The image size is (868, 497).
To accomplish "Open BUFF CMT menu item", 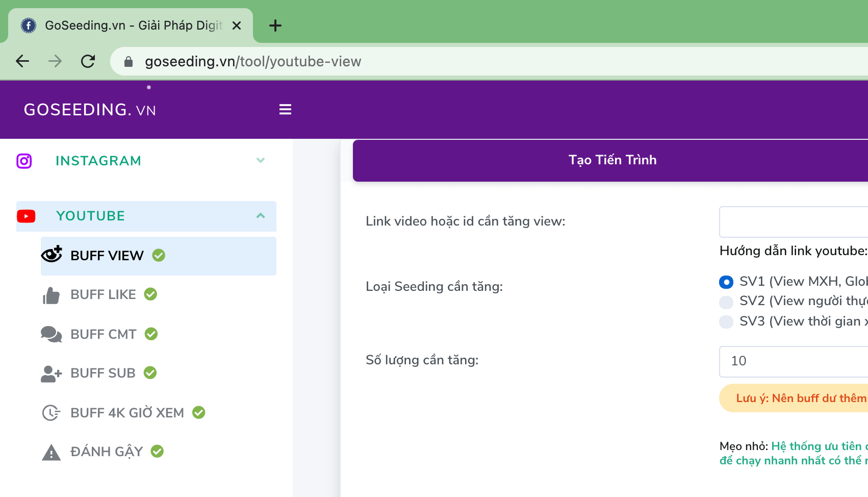I will pyautogui.click(x=104, y=334).
